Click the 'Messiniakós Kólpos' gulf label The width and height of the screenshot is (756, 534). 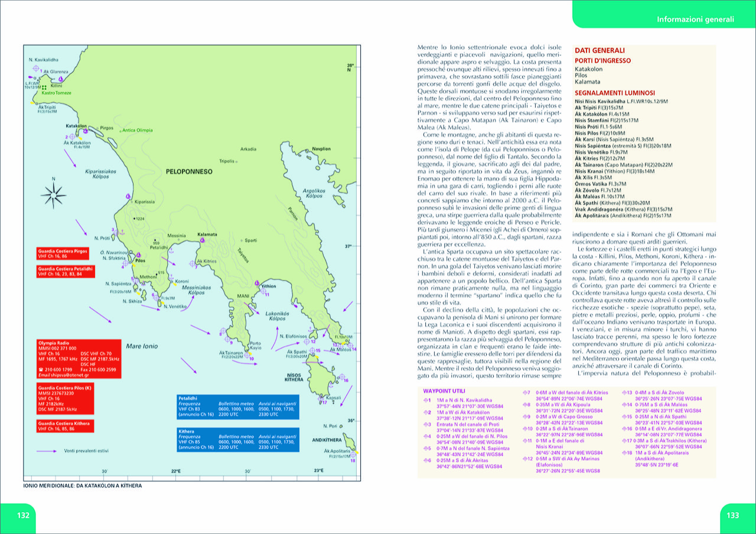tap(196, 289)
